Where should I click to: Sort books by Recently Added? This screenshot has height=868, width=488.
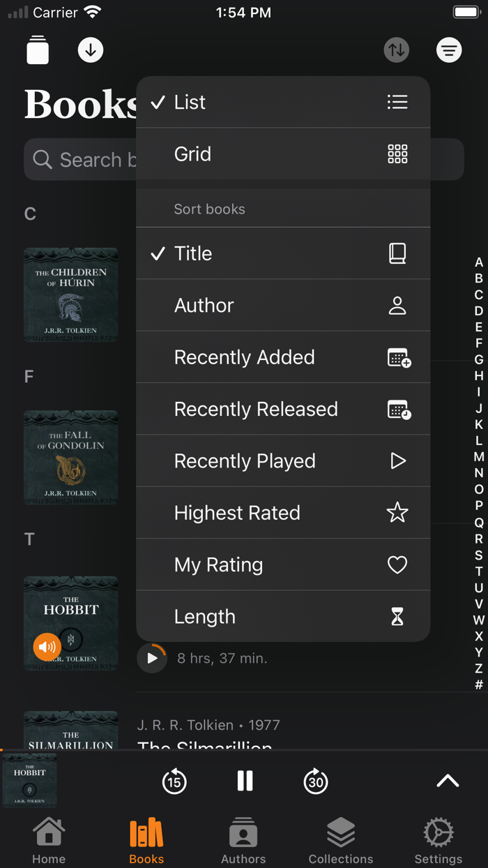(x=283, y=357)
